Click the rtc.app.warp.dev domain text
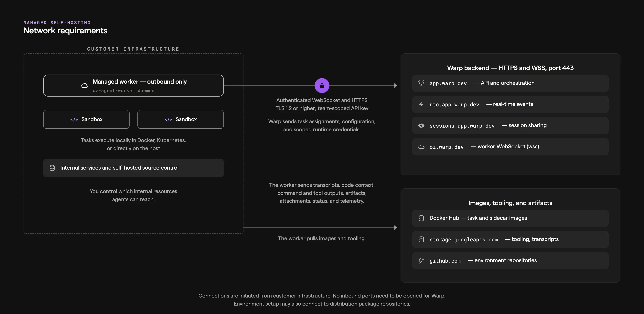 [454, 105]
